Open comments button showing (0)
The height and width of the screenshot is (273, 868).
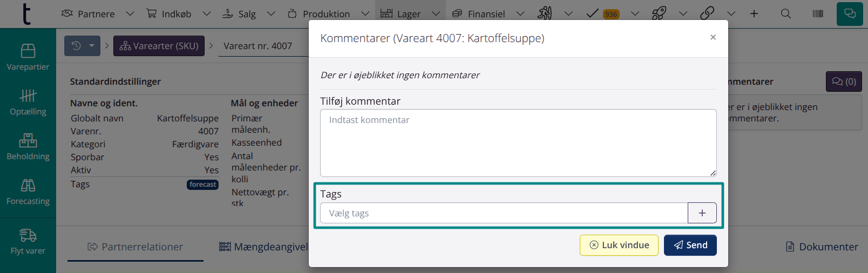(844, 81)
